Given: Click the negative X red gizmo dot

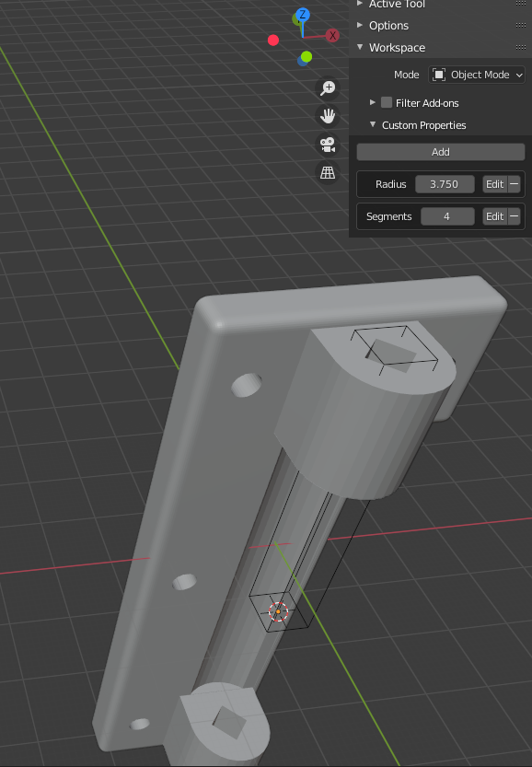Looking at the screenshot, I should pyautogui.click(x=273, y=41).
